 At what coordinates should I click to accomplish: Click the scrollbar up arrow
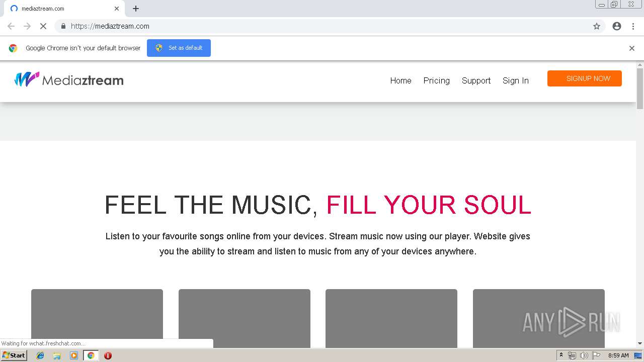click(640, 65)
